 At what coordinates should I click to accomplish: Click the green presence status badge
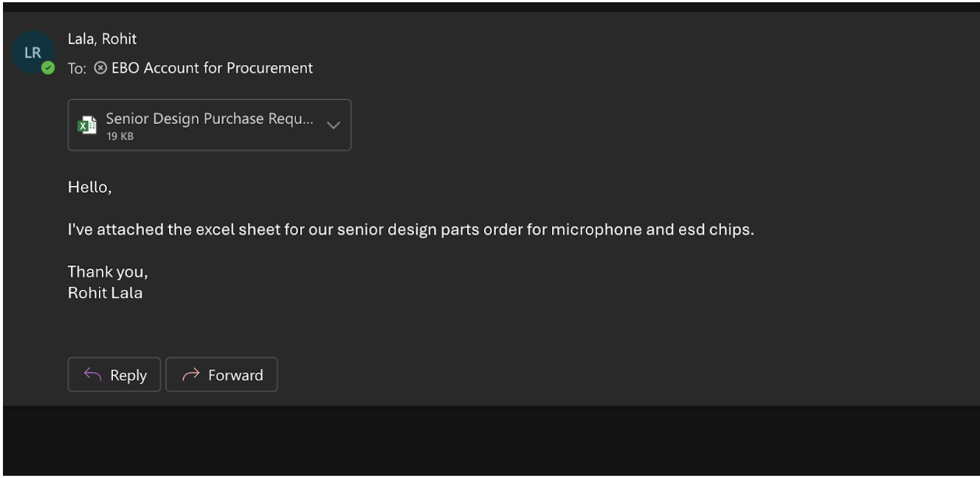48,68
